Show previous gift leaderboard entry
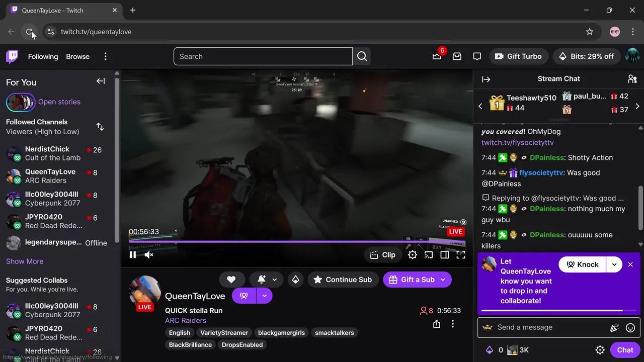 click(x=480, y=106)
